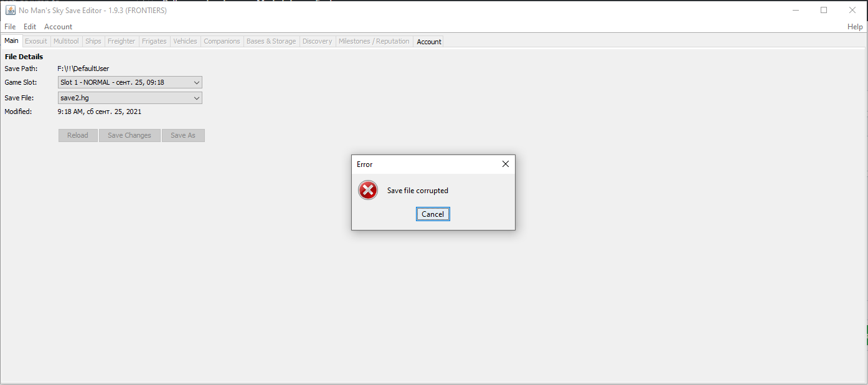Open the Account menu in the menu bar

click(x=58, y=27)
